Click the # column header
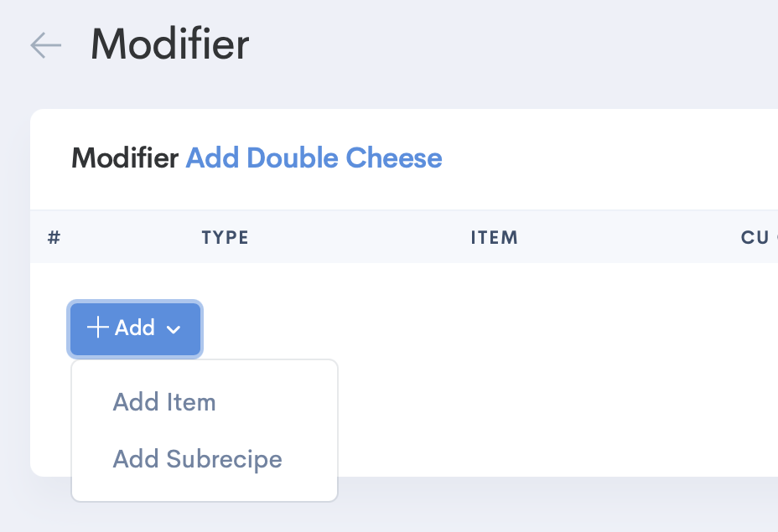 pyautogui.click(x=54, y=237)
